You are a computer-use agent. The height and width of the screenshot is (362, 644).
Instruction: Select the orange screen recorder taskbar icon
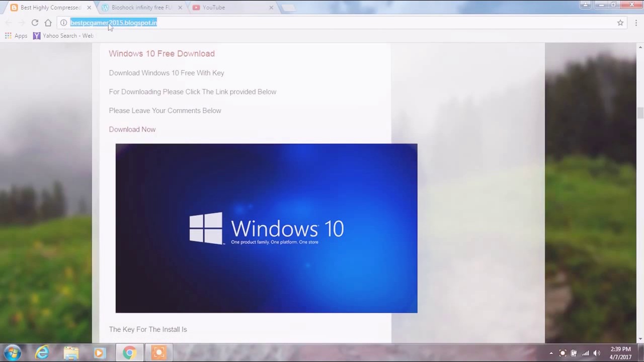(x=158, y=353)
